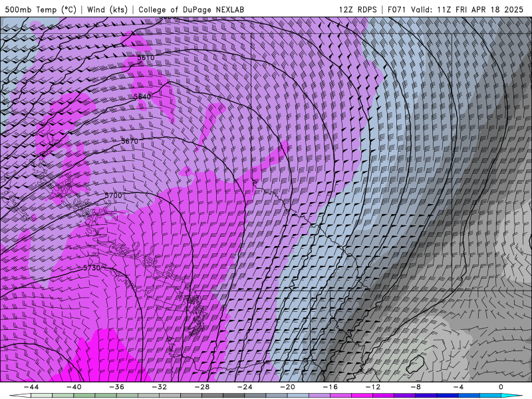Select the 'College of DuPage NEXLAB' text
Viewport: 532px width, 399px height.
point(191,9)
